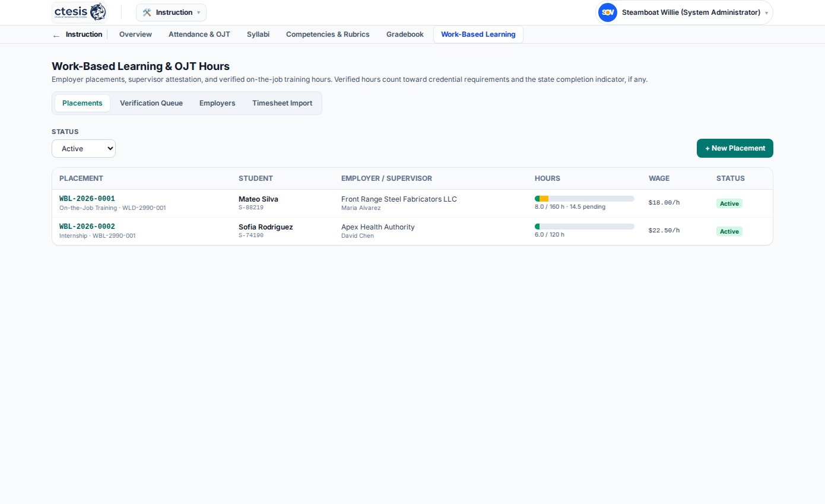Viewport: 825px width, 504px height.
Task: Click Sofia Rodriguez's hours progress bar
Action: pyautogui.click(x=585, y=227)
